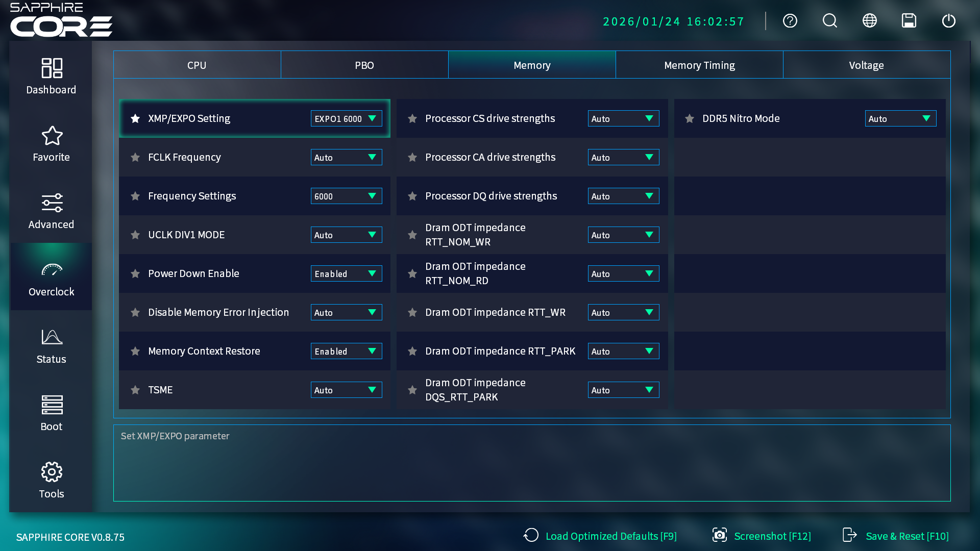
Task: Open the Boot settings section
Action: tap(52, 413)
